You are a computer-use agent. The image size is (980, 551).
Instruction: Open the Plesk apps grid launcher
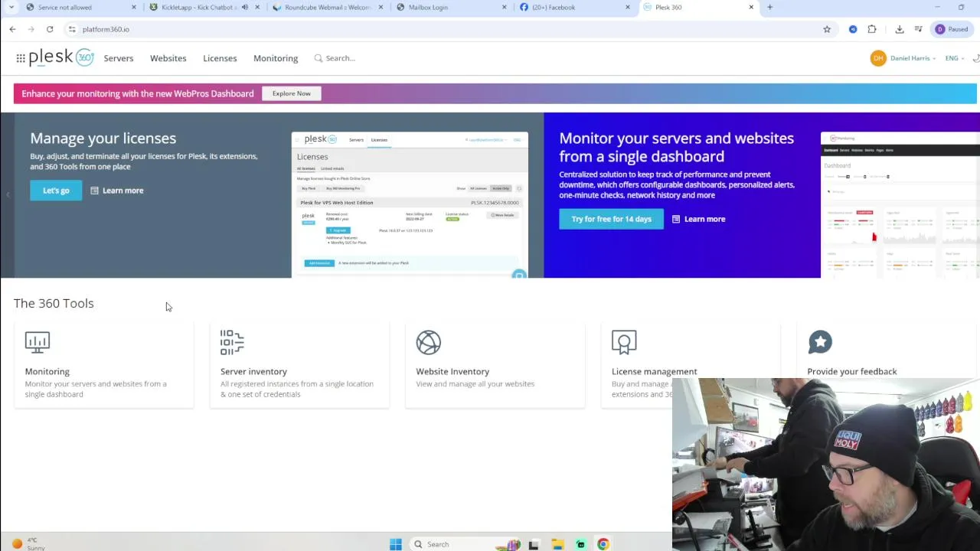[21, 58]
